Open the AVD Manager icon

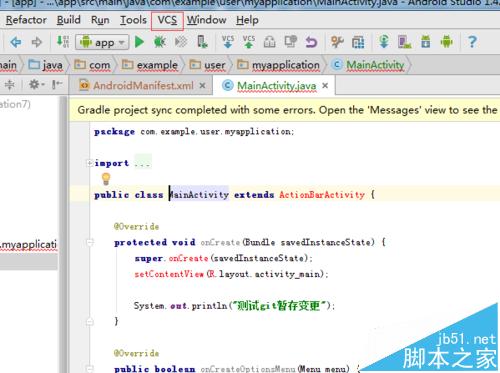click(405, 42)
